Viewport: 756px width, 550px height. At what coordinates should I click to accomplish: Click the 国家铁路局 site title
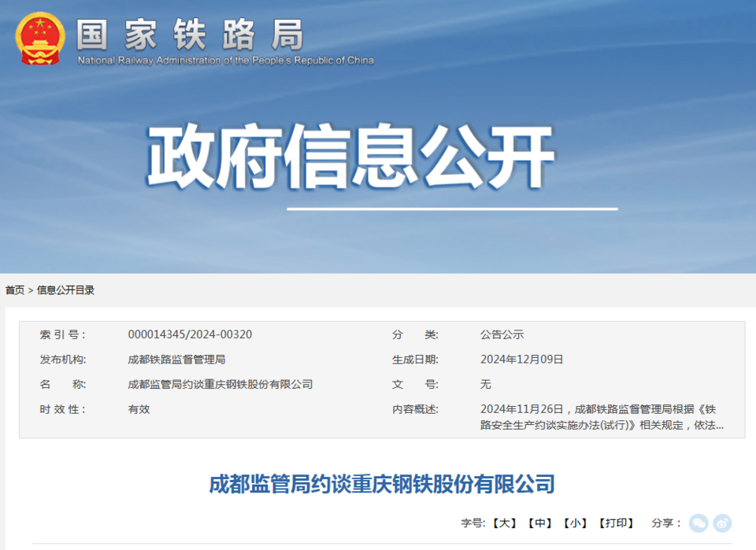click(x=190, y=35)
